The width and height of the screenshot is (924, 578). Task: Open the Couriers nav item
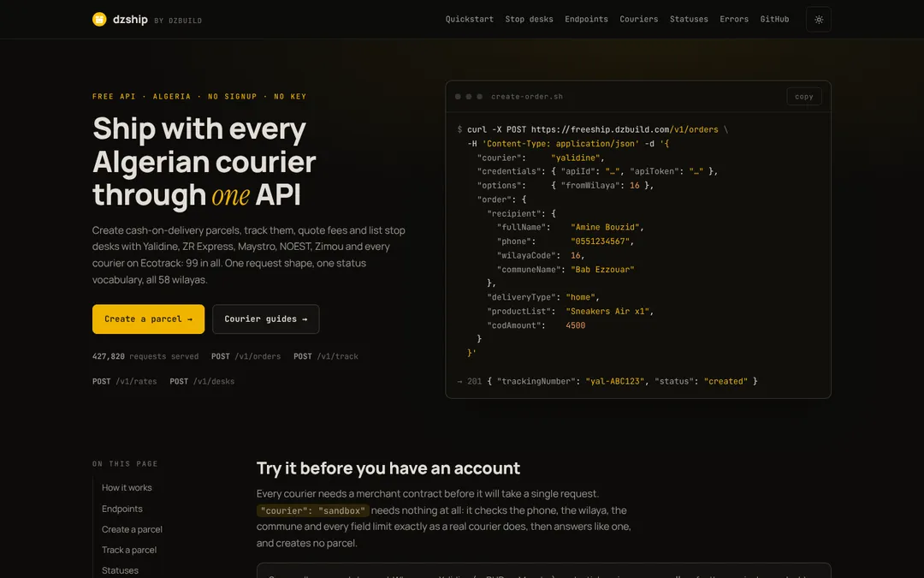pos(639,20)
